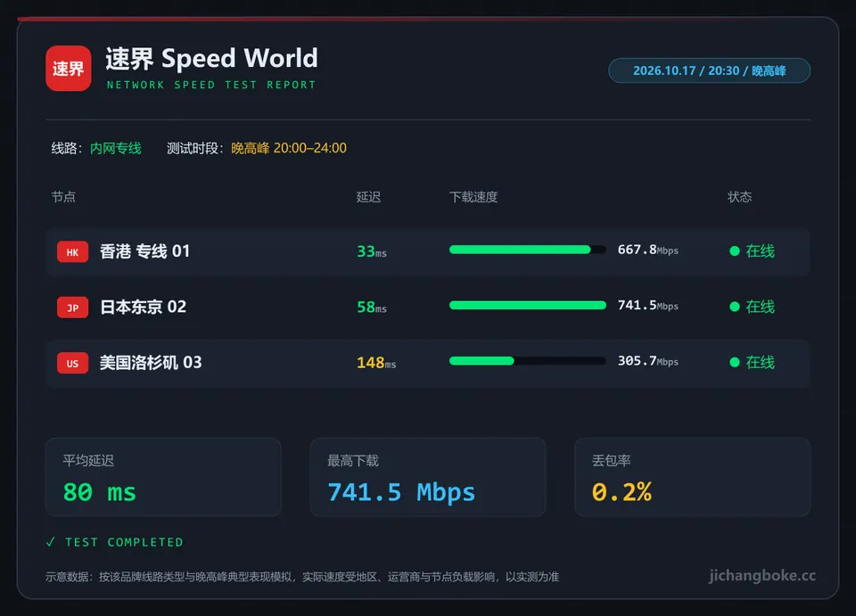
Task: Click the 延迟 column header
Action: [x=368, y=197]
